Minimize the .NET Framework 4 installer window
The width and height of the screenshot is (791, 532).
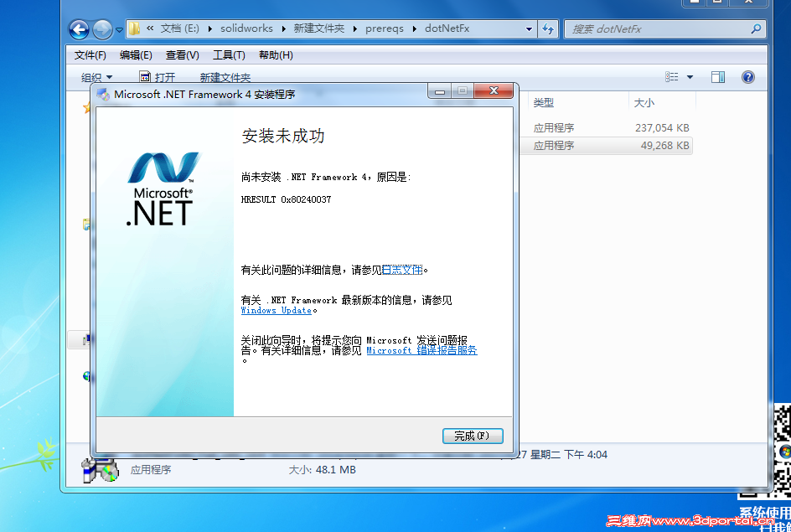tap(440, 91)
